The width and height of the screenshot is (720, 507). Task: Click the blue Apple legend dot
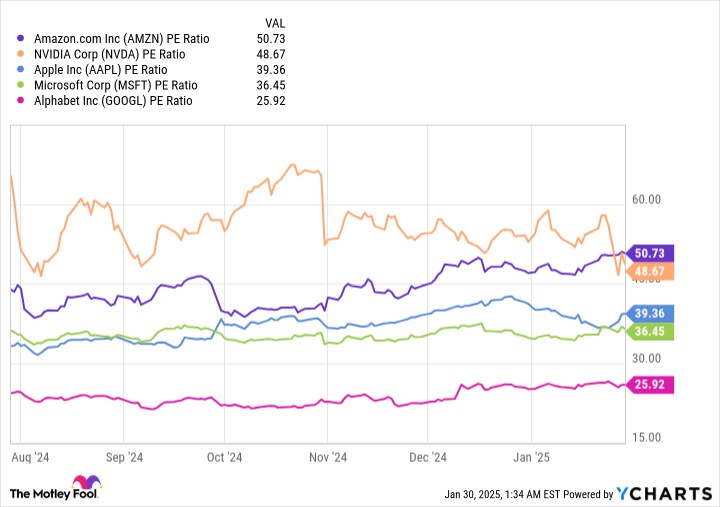(x=20, y=69)
